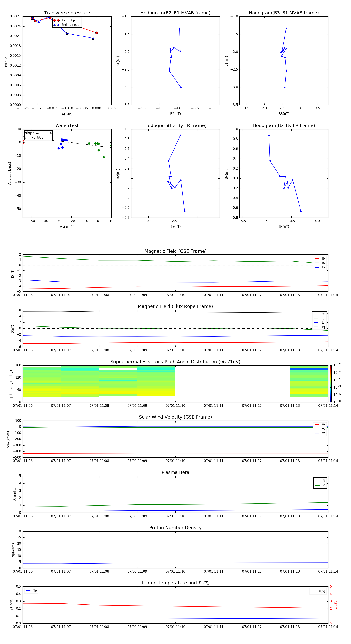Click the 'Hodogram(B2_B1 MVAB frame)' title
Viewport: 351px width, 644px height.
tap(175, 13)
